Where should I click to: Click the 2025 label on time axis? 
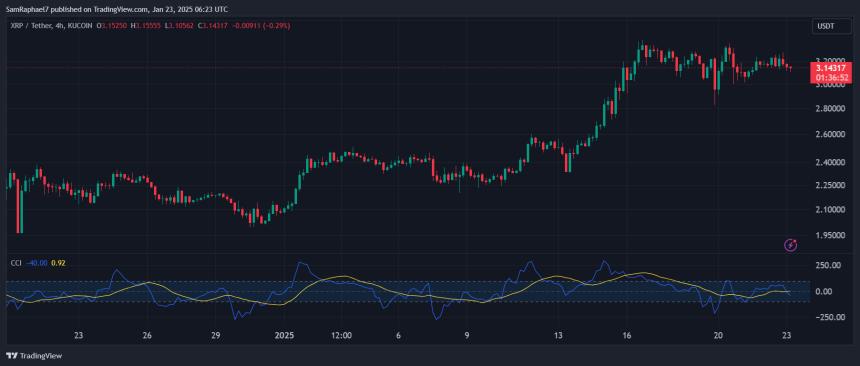coord(285,335)
